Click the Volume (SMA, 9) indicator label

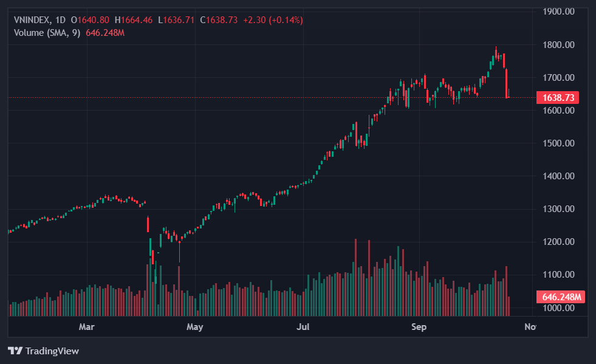pos(46,32)
